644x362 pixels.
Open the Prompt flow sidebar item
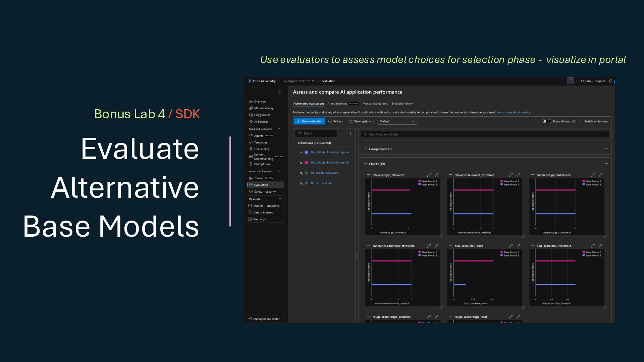[x=262, y=164]
